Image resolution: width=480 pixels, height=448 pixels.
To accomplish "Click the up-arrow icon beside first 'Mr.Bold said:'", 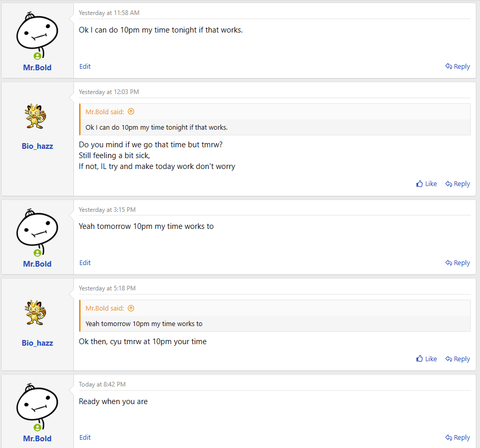I will pyautogui.click(x=131, y=112).
